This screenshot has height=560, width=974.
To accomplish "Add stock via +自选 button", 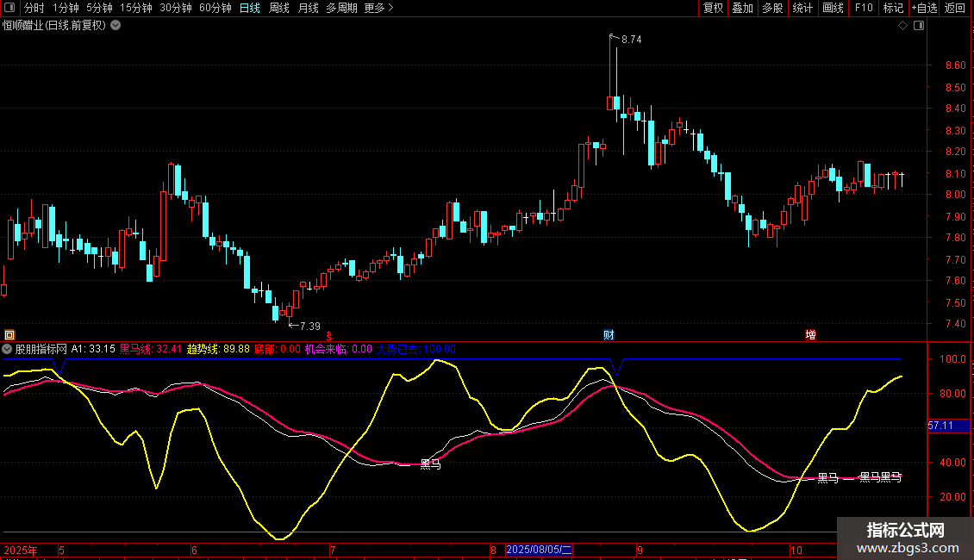I will 924,9.
